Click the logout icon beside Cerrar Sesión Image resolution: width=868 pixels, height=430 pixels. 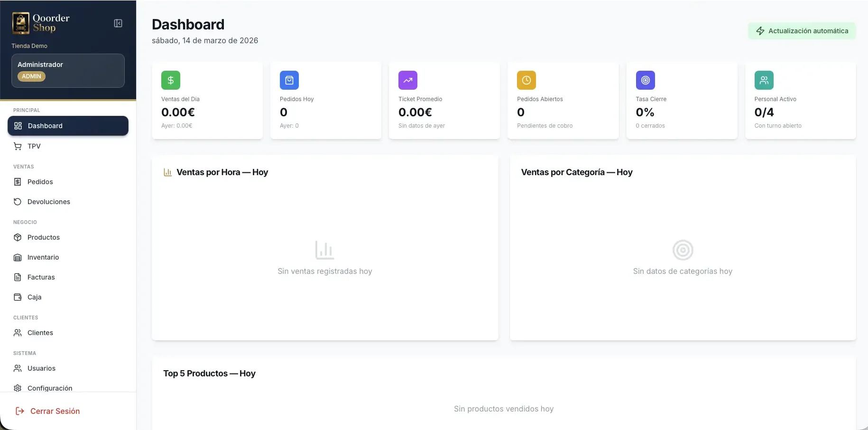point(20,411)
